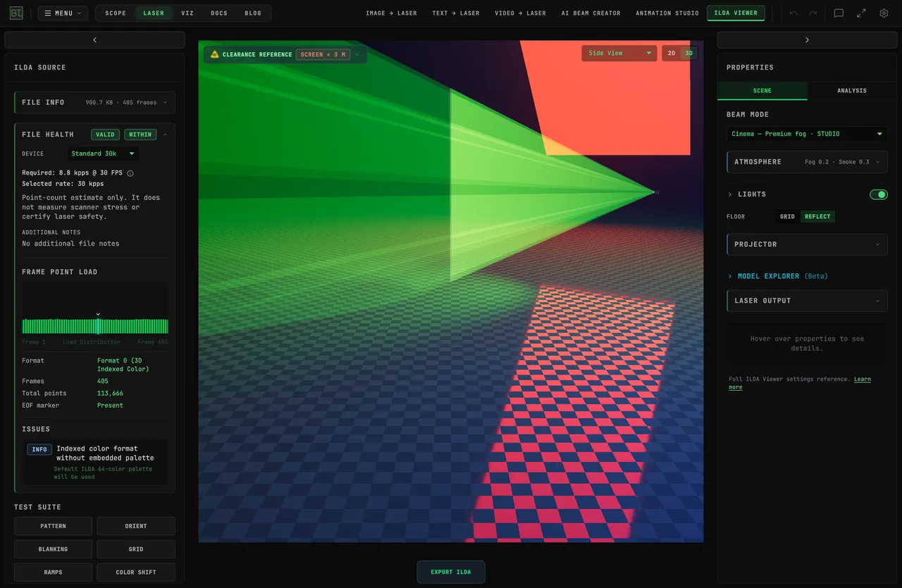Open the Scope tab
This screenshot has height=588, width=902.
click(x=116, y=13)
